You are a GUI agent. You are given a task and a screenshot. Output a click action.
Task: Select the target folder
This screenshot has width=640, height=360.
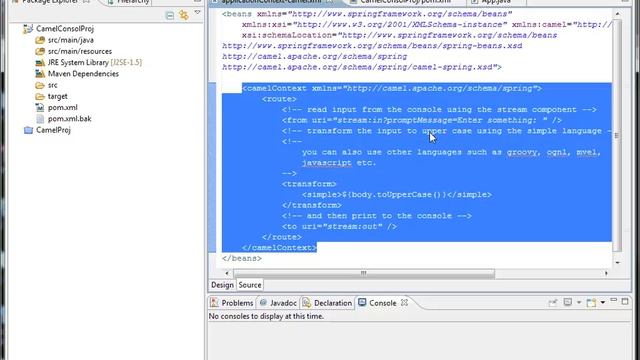tap(58, 96)
